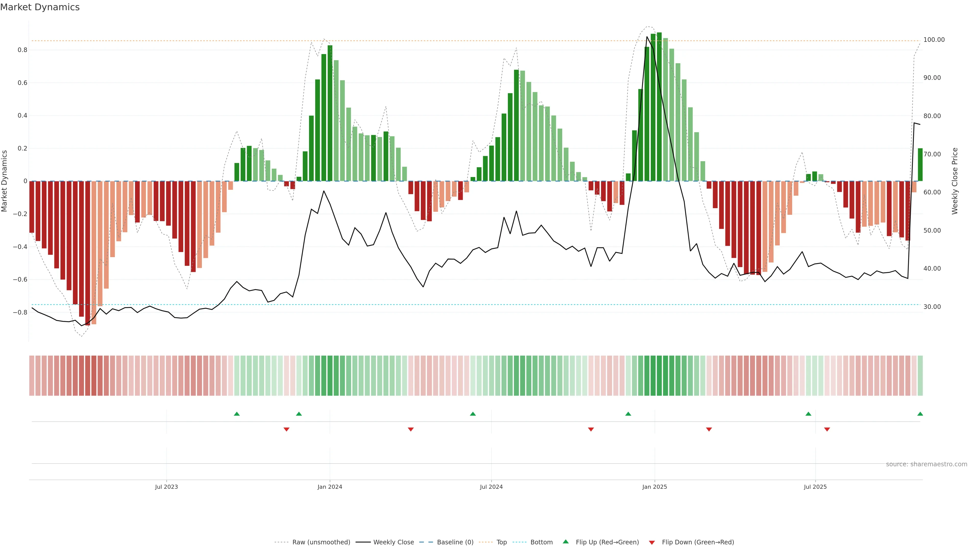Image resolution: width=980 pixels, height=551 pixels.
Task: Click the Market Dynamics chart title
Action: (x=40, y=7)
